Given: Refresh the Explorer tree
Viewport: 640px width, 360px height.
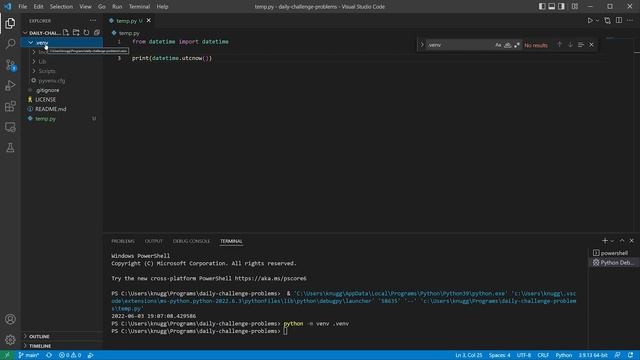Looking at the screenshot, I should (x=86, y=33).
